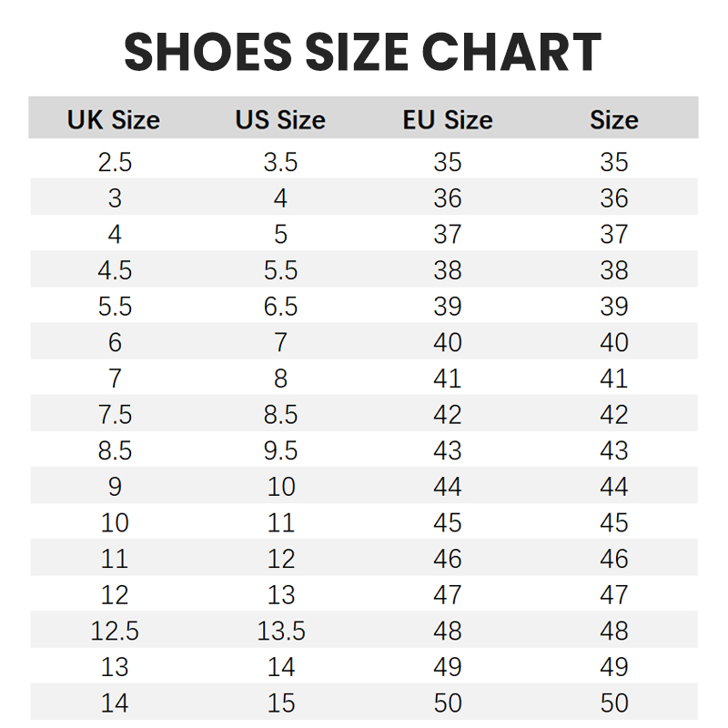The image size is (728, 728).
Task: Click 2.5 in the UK Size column
Action: tap(115, 162)
